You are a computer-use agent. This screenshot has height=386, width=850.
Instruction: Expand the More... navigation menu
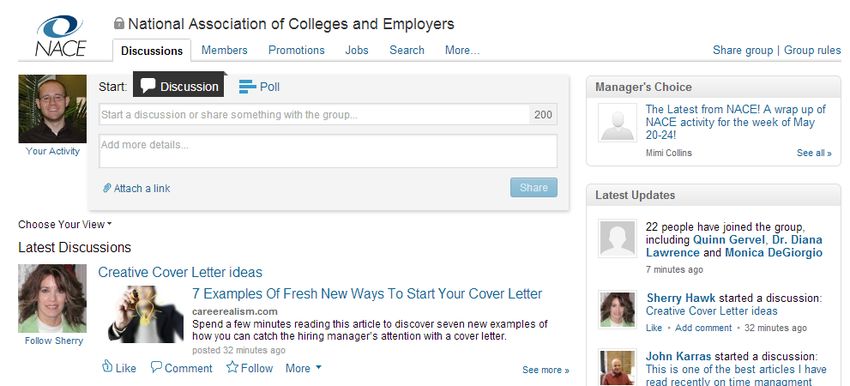tap(462, 50)
